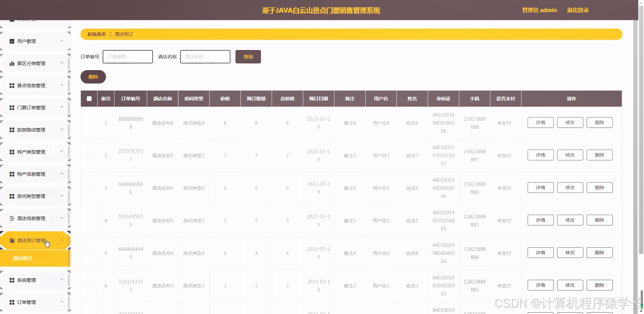Click phone cell 13823888884

(x=475, y=253)
